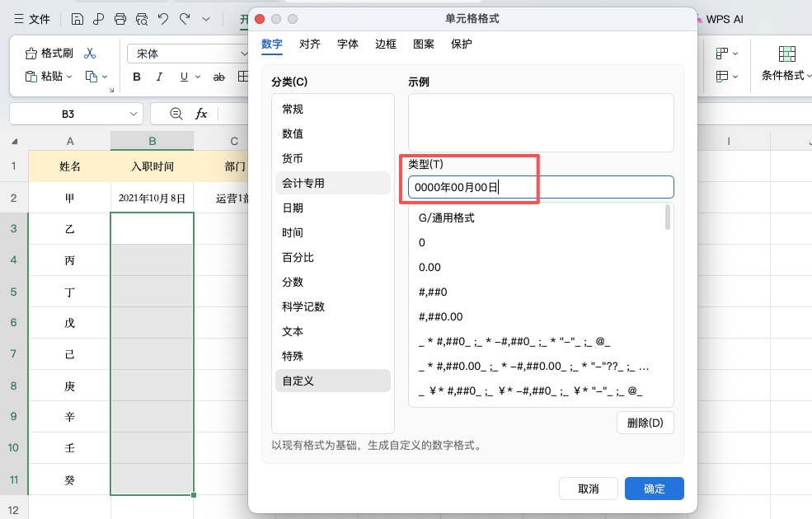Image resolution: width=812 pixels, height=519 pixels.
Task: Select 日期 category
Action: pos(333,208)
